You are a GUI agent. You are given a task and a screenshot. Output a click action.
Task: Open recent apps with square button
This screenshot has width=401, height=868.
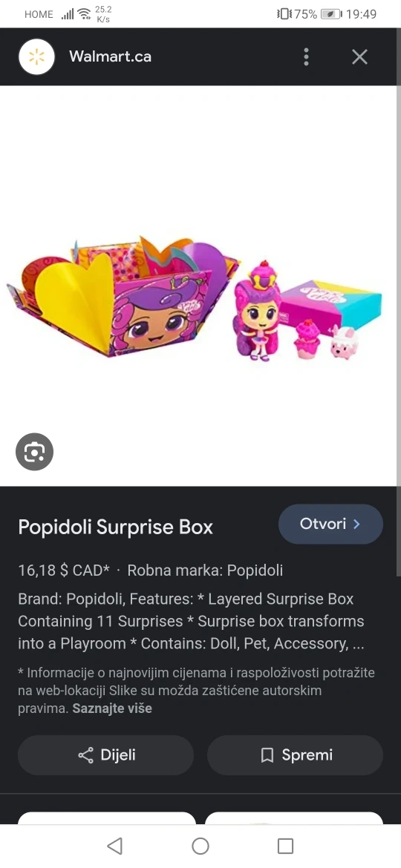pos(285,845)
